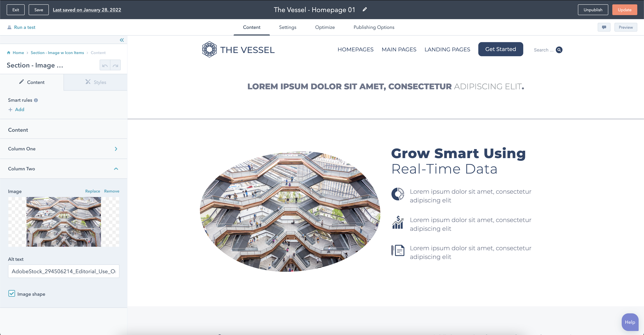Click the Replace image link

(93, 191)
